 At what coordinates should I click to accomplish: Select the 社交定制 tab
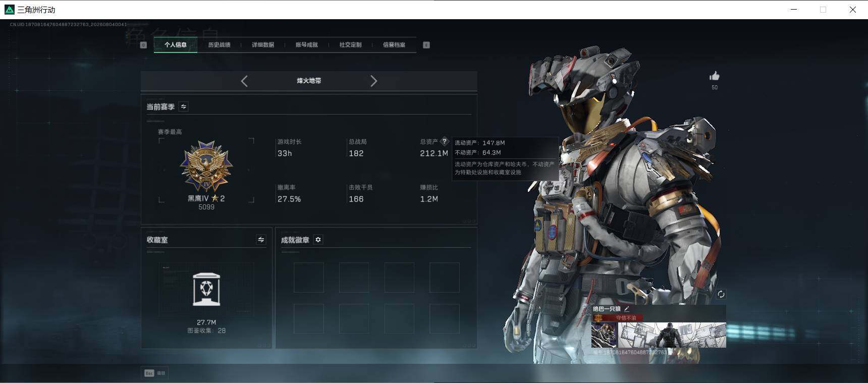coord(350,45)
